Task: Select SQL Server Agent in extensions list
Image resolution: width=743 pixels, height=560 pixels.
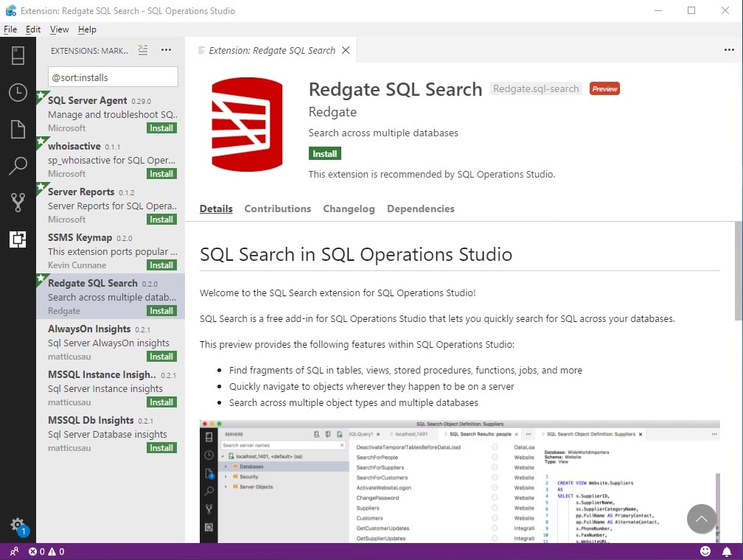Action: (111, 113)
